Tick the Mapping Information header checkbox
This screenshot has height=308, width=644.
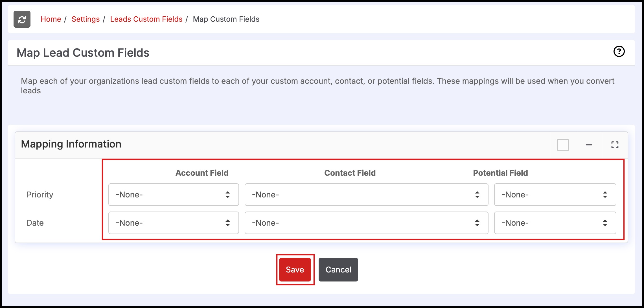tap(563, 145)
